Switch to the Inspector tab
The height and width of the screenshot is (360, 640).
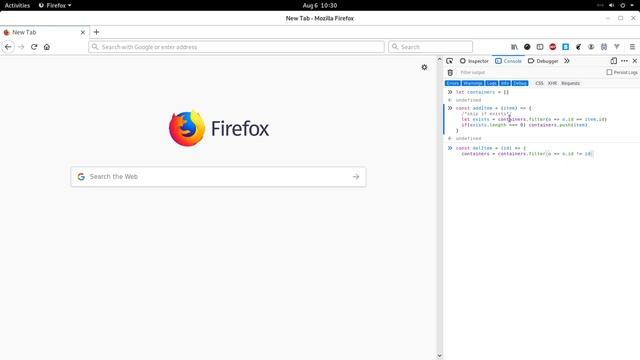[x=474, y=61]
